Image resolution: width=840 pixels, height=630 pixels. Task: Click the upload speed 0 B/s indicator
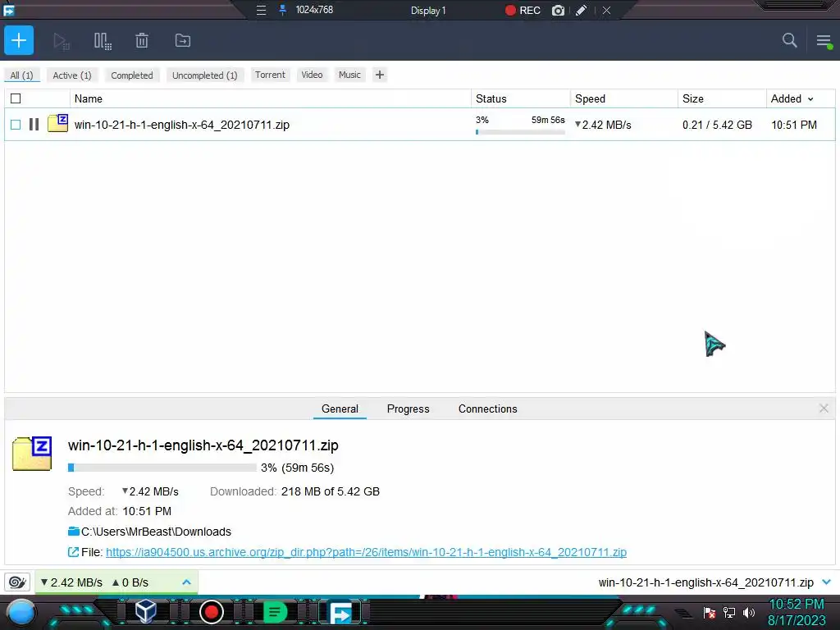tap(130, 582)
